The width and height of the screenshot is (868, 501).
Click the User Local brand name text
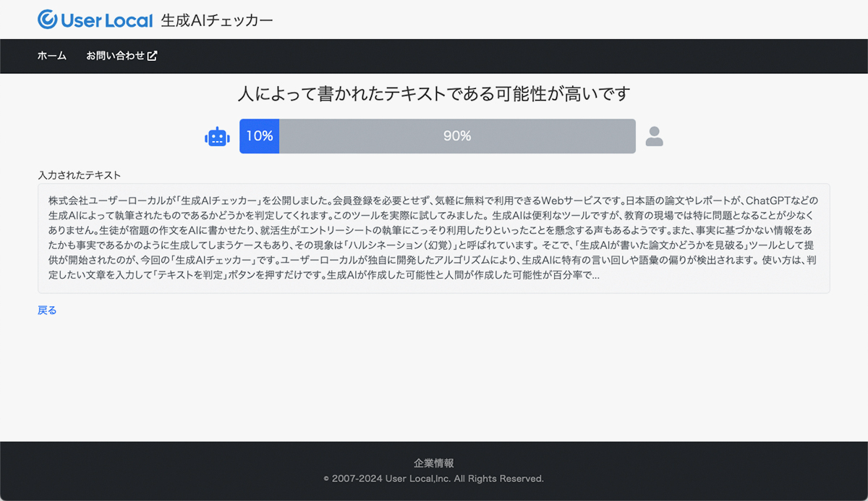point(107,20)
